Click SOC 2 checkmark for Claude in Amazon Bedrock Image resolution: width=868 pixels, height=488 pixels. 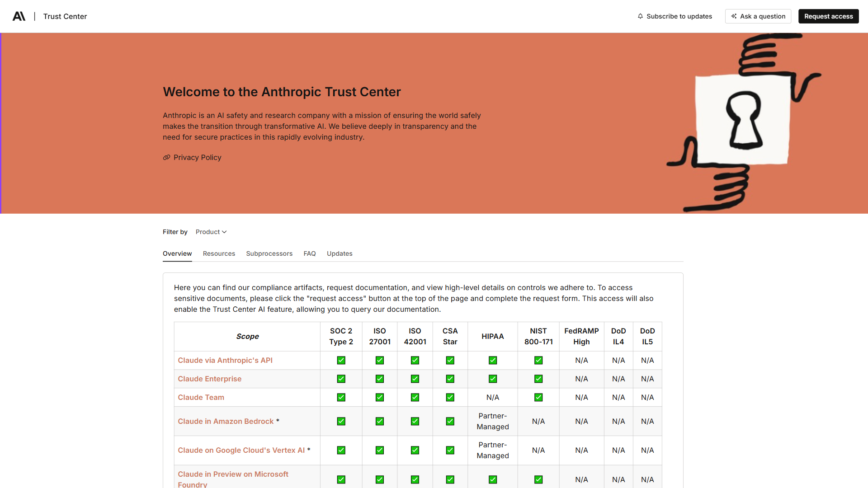click(x=341, y=421)
